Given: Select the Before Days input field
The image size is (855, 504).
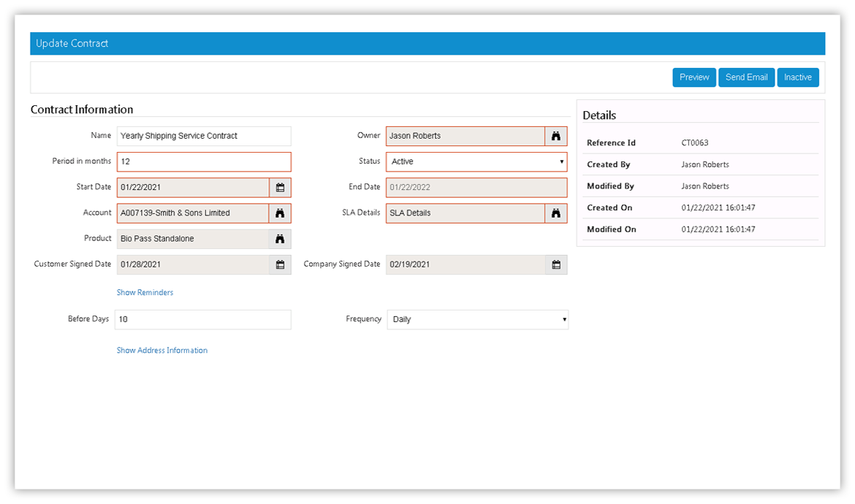Looking at the screenshot, I should pos(203,319).
